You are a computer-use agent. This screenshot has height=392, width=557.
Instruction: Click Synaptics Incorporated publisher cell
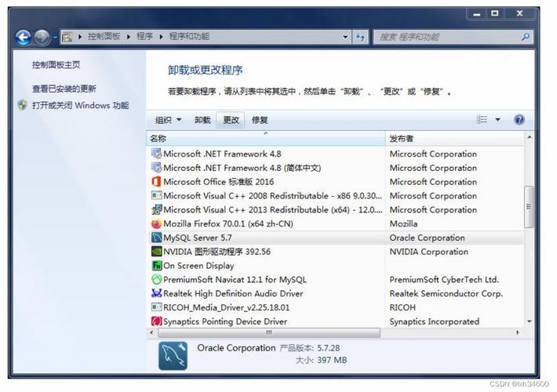(x=434, y=321)
